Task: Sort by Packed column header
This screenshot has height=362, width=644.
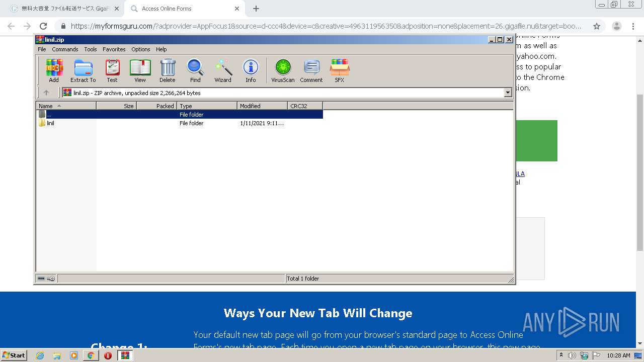Action: (156, 106)
